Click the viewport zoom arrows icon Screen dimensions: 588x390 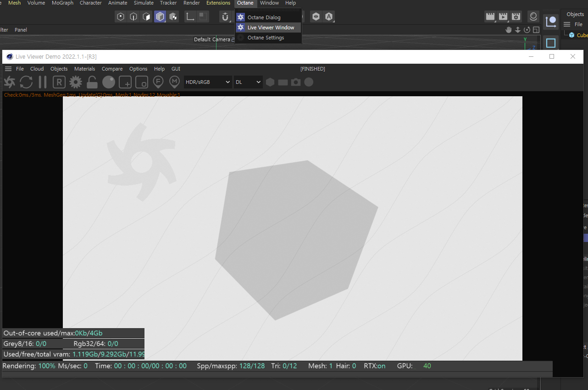coord(518,30)
